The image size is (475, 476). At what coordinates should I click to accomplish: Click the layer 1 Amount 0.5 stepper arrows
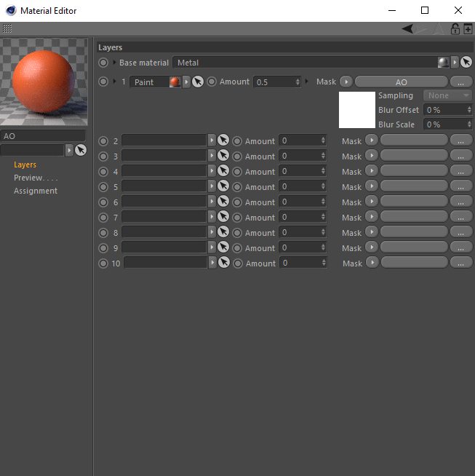pos(298,82)
